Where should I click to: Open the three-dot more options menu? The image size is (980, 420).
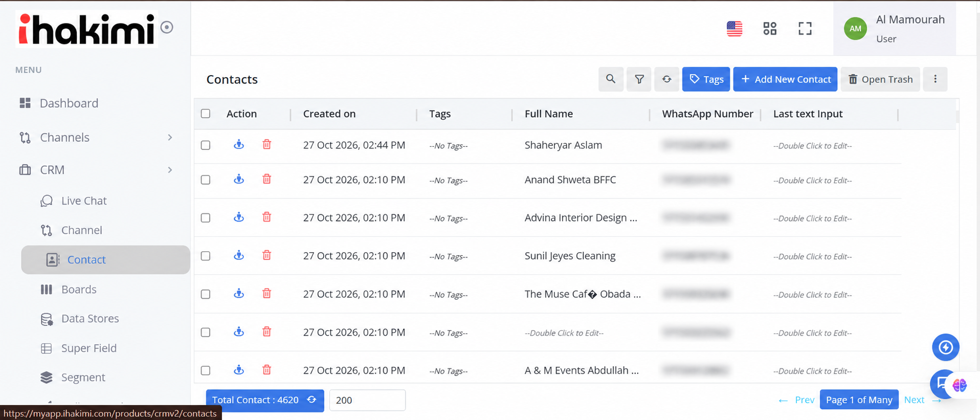[x=935, y=79]
